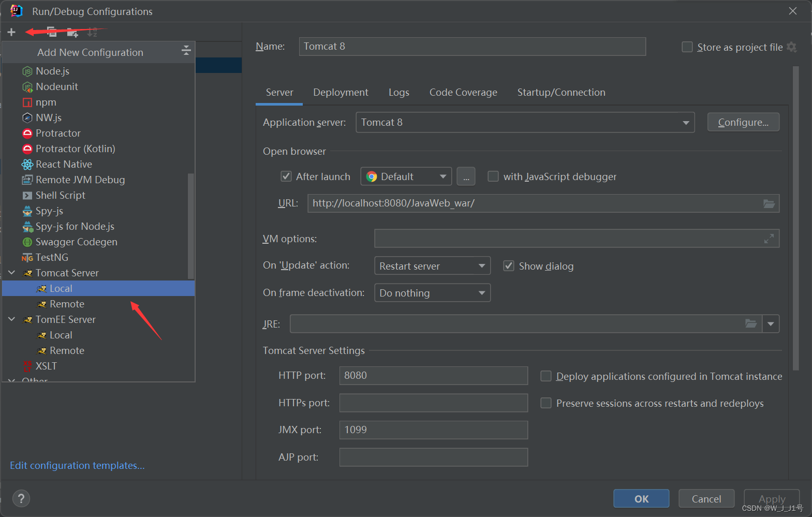Image resolution: width=812 pixels, height=517 pixels.
Task: Click the Remote JVM Debug icon
Action: [27, 180]
